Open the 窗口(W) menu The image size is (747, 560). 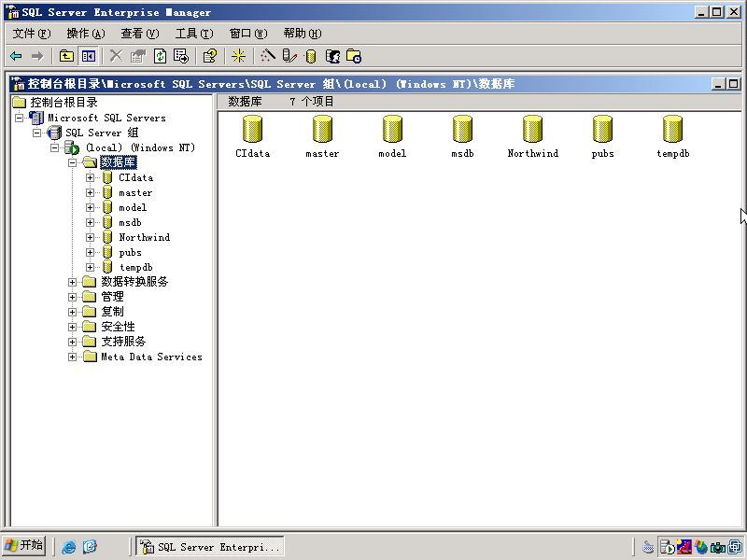point(248,34)
